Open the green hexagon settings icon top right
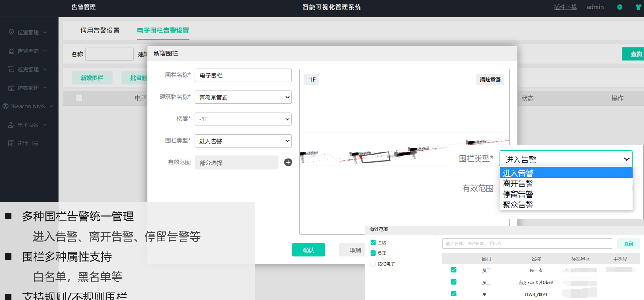The height and width of the screenshot is (300, 644). coord(619,7)
